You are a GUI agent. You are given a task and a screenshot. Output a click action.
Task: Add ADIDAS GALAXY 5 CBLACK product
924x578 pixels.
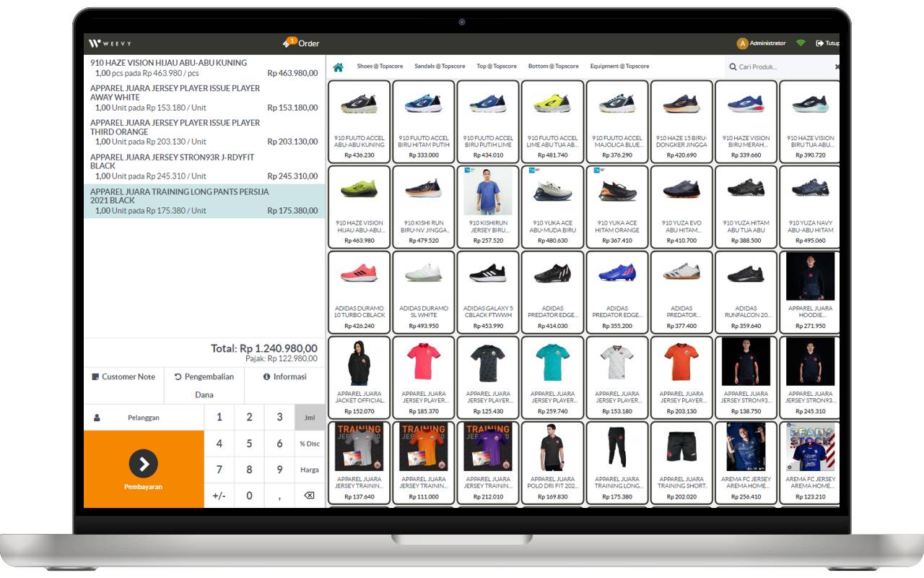(488, 291)
